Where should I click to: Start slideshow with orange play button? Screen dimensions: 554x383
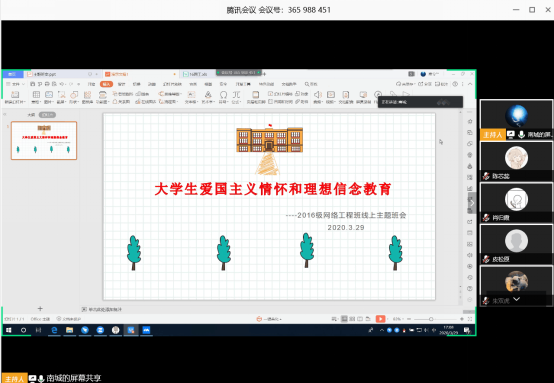[380, 319]
